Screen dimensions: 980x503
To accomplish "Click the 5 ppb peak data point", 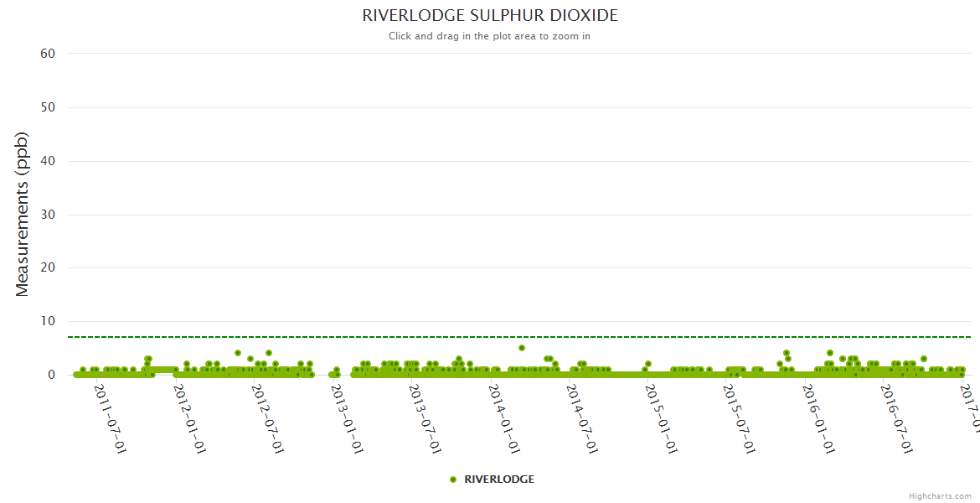I will pyautogui.click(x=522, y=348).
